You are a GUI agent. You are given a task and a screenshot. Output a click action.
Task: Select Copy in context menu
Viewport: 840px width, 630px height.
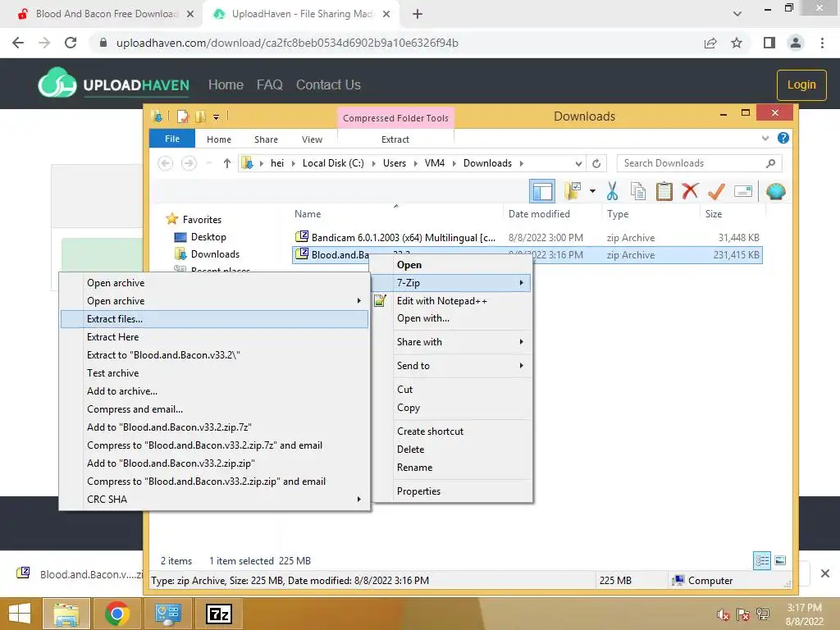pos(452,408)
